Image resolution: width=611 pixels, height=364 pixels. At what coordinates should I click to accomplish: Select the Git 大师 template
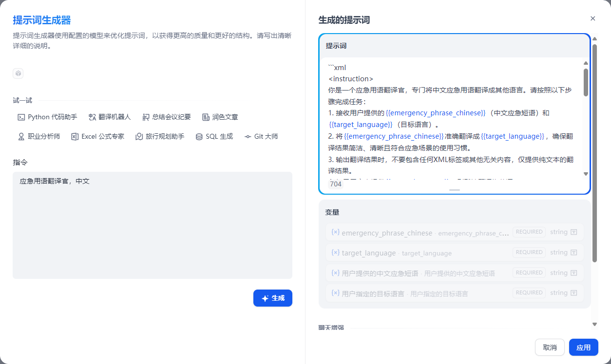pos(261,136)
